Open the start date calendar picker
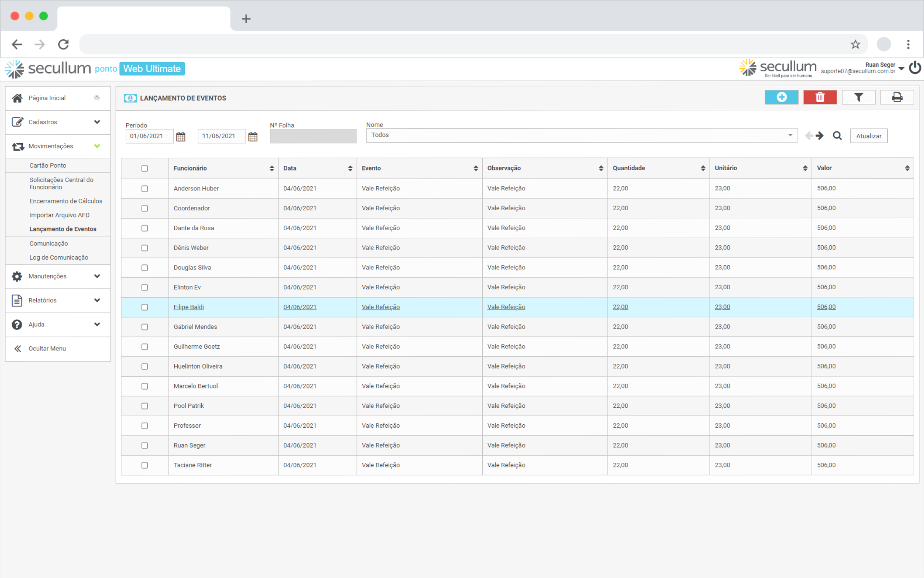924x578 pixels. point(181,136)
